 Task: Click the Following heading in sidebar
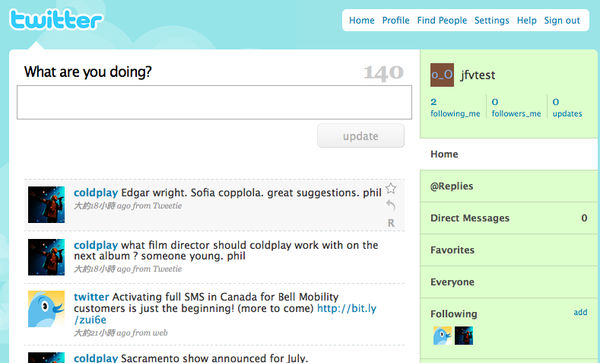[x=454, y=314]
